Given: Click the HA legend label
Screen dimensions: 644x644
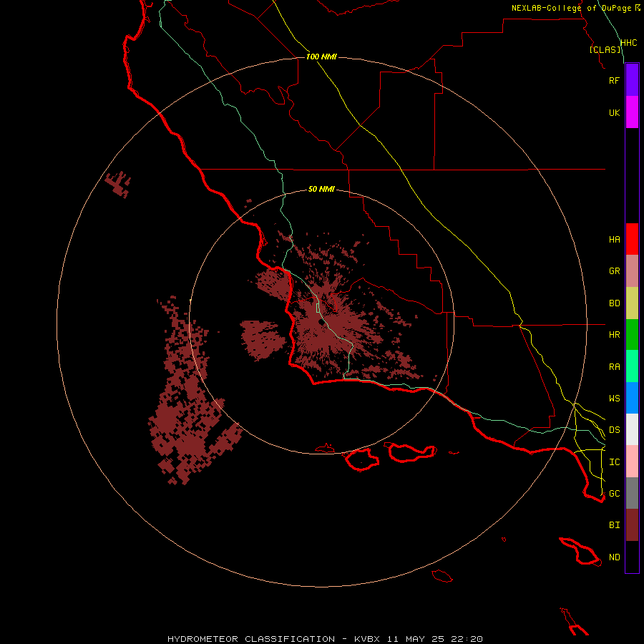Looking at the screenshot, I should (x=614, y=240).
